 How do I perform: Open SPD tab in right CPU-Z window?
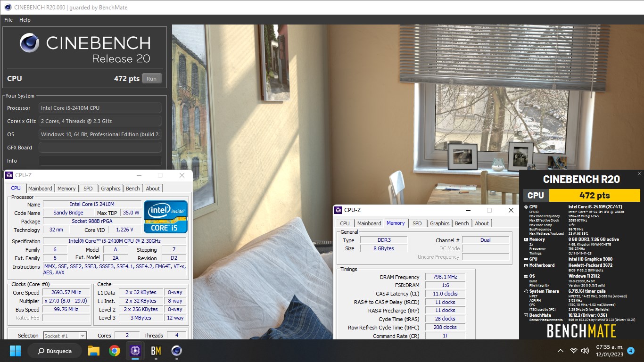point(417,223)
